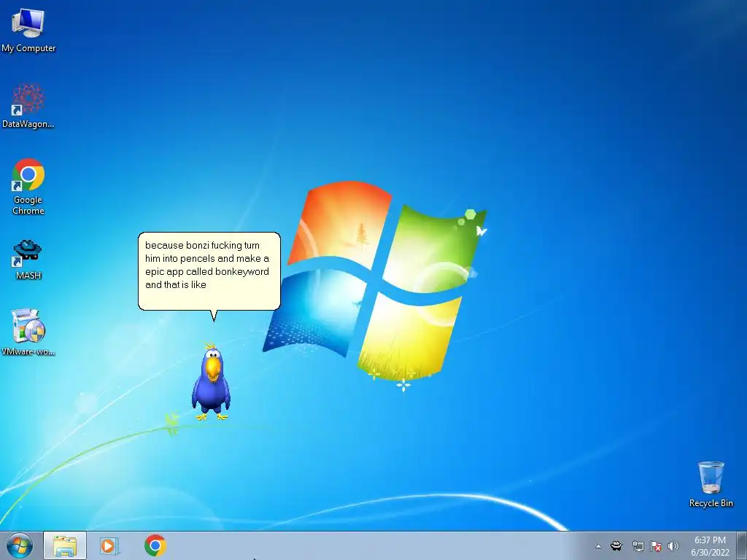Open the Windows Start menu orb

click(20, 545)
